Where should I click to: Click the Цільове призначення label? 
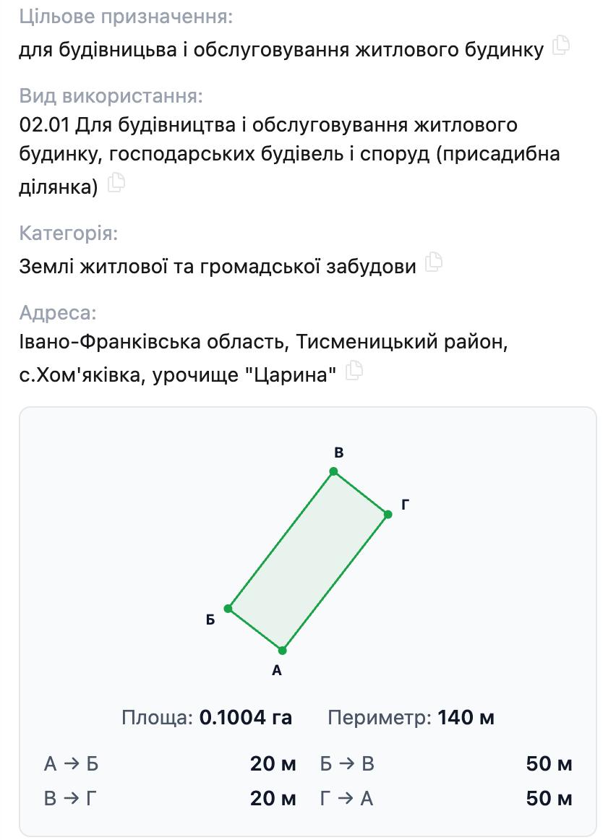(x=127, y=17)
